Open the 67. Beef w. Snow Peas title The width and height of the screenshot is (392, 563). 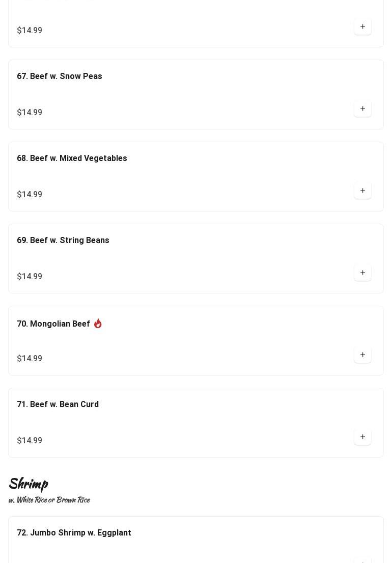pyautogui.click(x=60, y=76)
